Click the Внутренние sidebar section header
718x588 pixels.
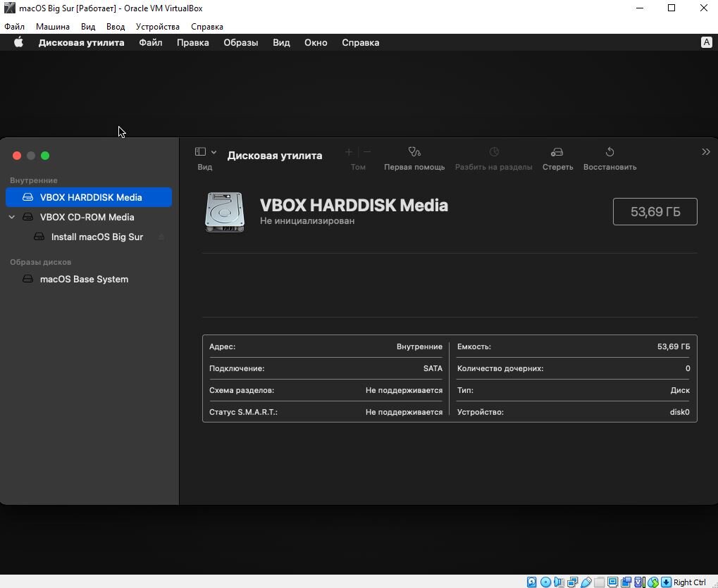[x=34, y=180]
